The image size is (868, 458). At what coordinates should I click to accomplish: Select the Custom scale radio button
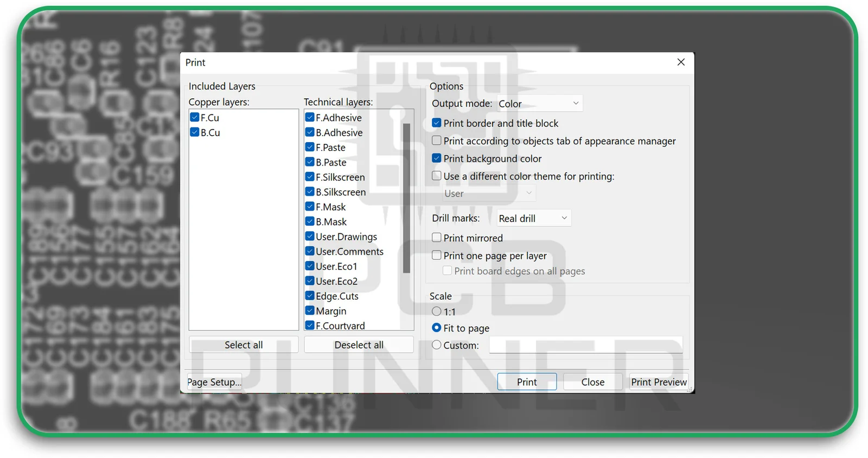coord(437,345)
